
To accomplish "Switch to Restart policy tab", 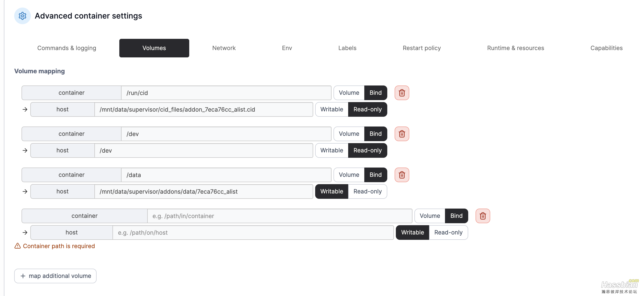I will pyautogui.click(x=421, y=48).
